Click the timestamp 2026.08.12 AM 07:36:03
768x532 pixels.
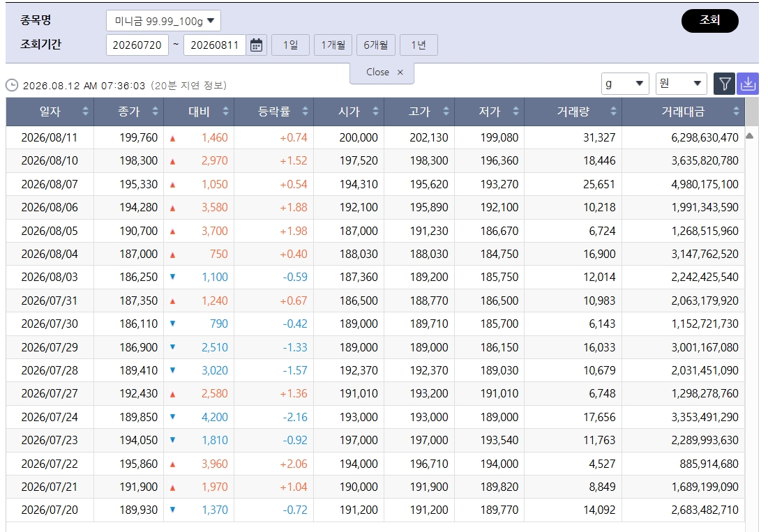click(x=84, y=86)
